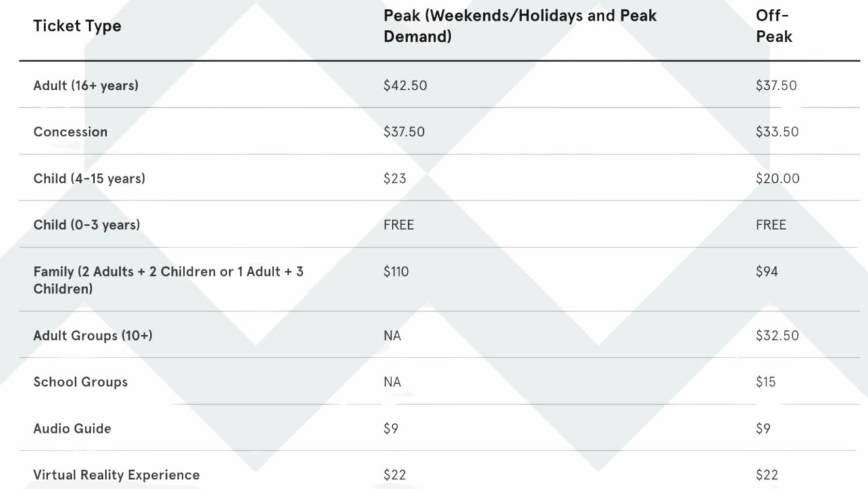868x489 pixels.
Task: Select the Concession row label
Action: point(71,132)
